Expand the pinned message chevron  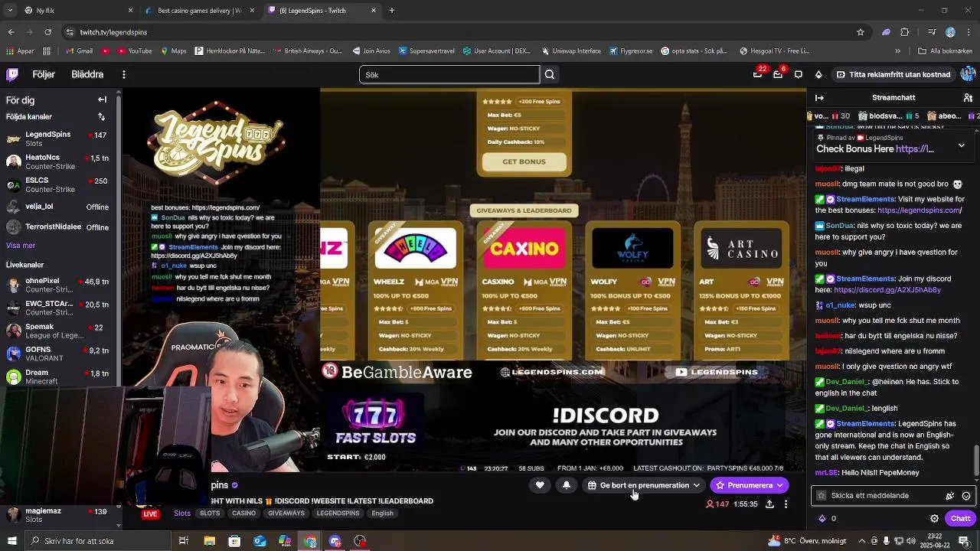[x=962, y=145]
